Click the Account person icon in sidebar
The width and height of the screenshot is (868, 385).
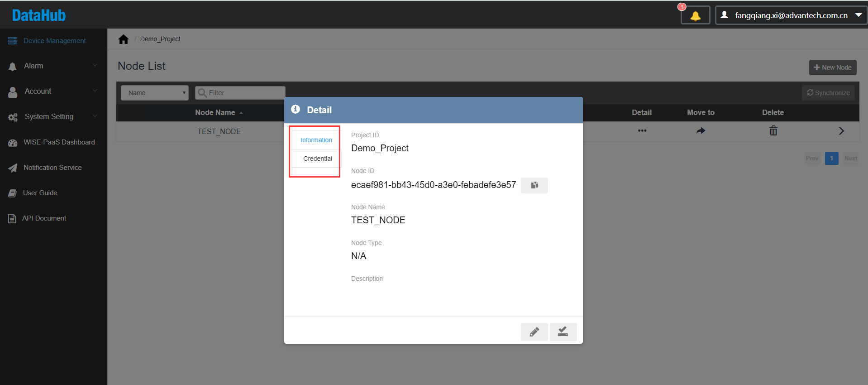coord(13,92)
